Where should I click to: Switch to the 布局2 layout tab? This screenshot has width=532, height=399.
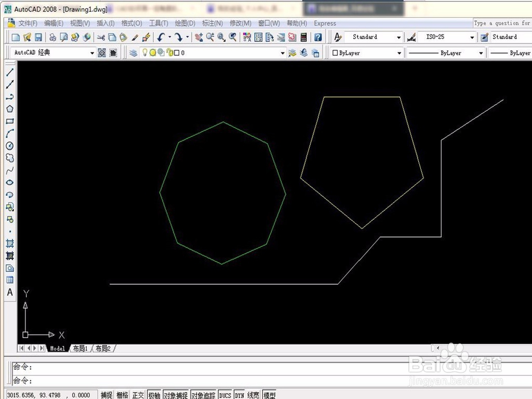coord(103,348)
